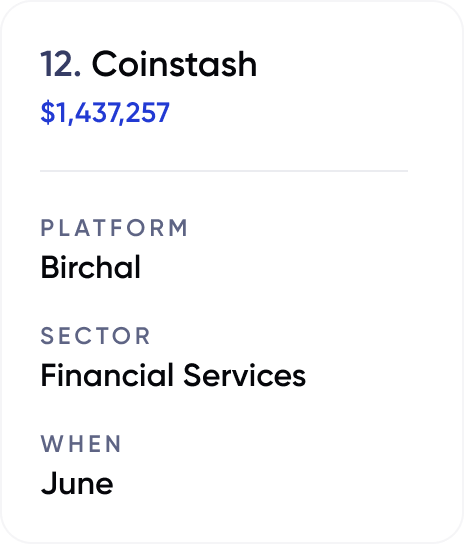Click the horizontal divider line

[224, 171]
